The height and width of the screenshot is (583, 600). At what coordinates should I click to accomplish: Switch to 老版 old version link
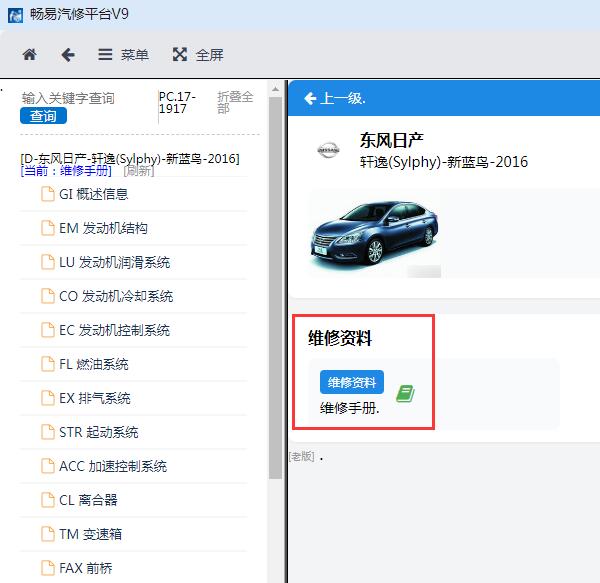[302, 456]
